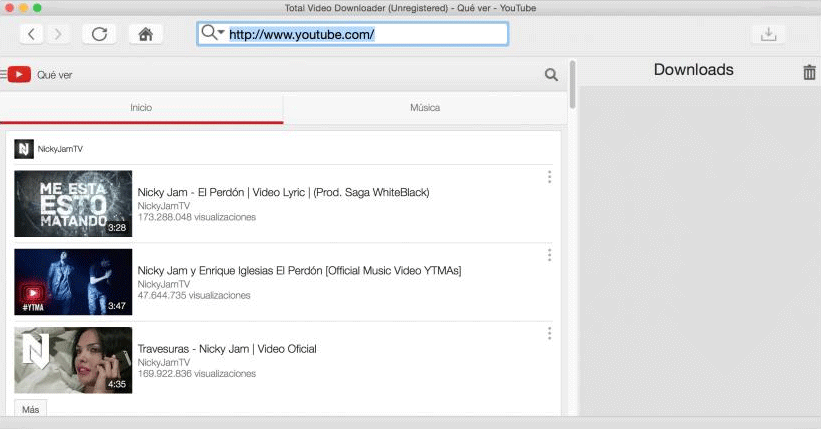This screenshot has width=821, height=429.
Task: Play the Me Está Matando thumbnail video
Action: point(73,204)
